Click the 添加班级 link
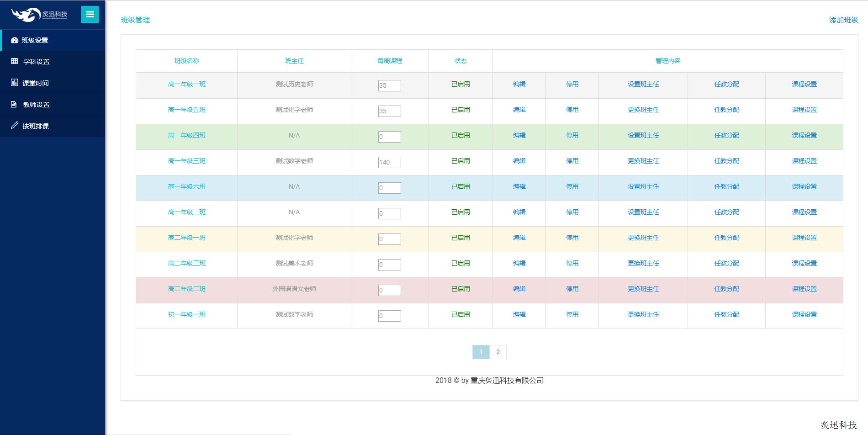The height and width of the screenshot is (435, 868). pyautogui.click(x=843, y=20)
